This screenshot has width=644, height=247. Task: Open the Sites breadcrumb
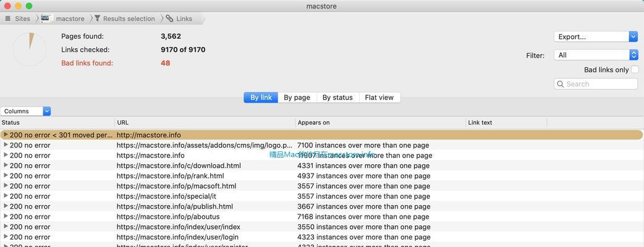(x=18, y=19)
